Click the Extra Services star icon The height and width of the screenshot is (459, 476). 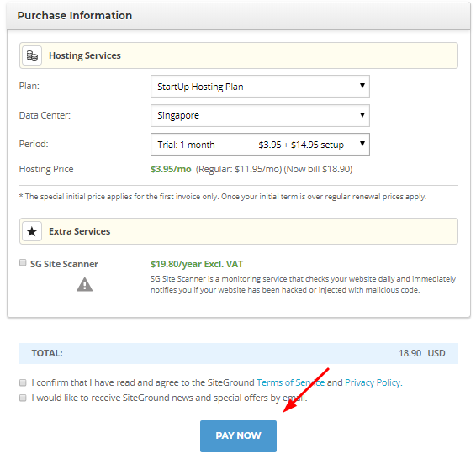32,231
